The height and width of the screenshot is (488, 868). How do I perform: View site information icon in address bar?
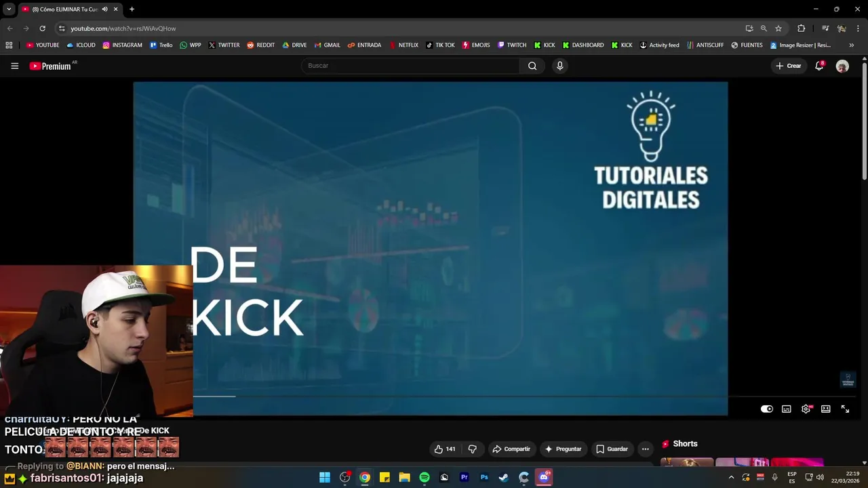(x=62, y=28)
